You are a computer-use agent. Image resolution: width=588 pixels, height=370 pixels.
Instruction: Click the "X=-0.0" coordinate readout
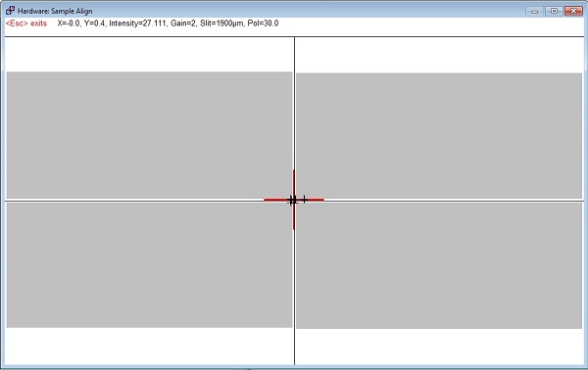[69, 23]
